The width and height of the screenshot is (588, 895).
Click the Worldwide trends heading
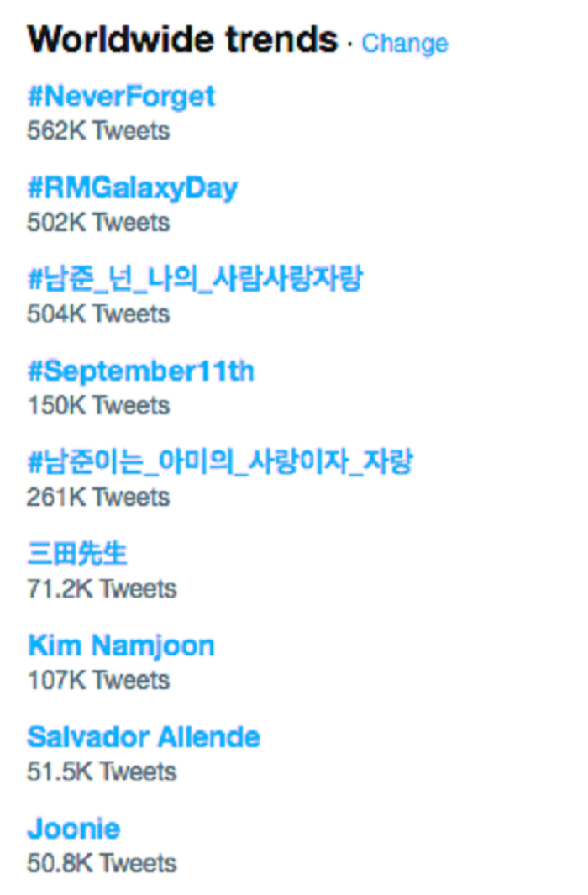coord(181,39)
